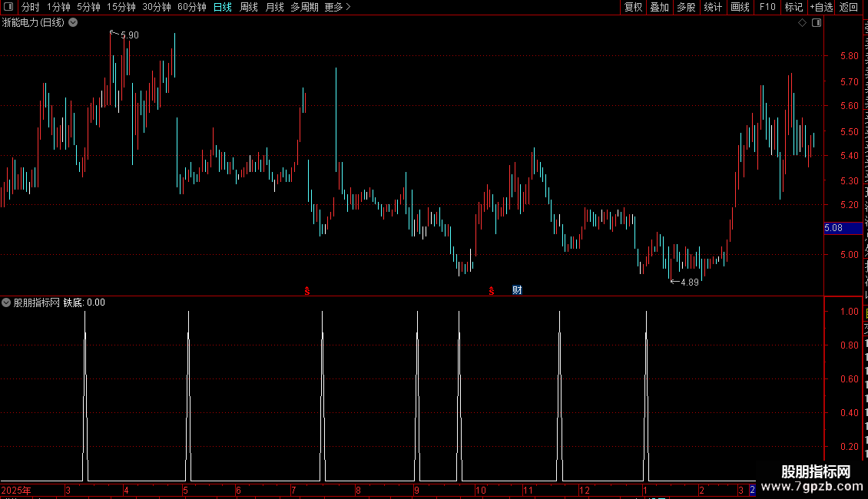
Task: Click the 标记 mark button
Action: point(793,7)
